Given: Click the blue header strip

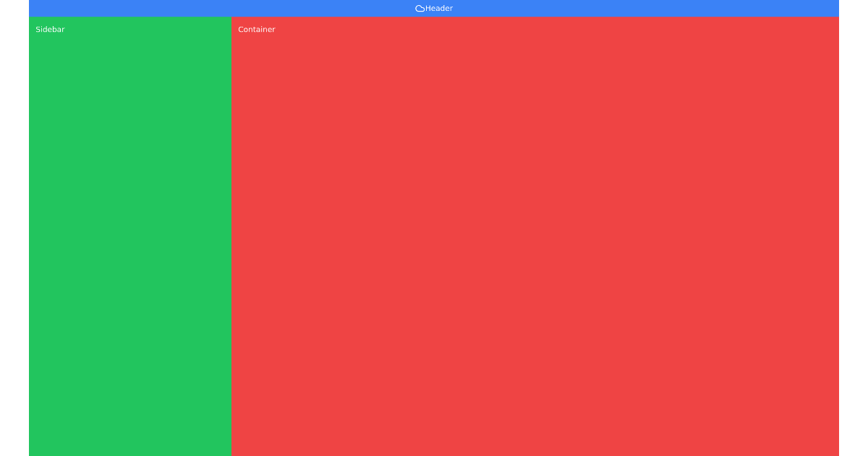Looking at the screenshot, I should (217, 8).
